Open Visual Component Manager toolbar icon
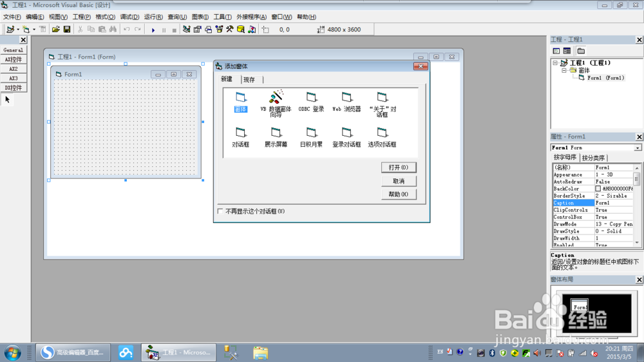 252,29
